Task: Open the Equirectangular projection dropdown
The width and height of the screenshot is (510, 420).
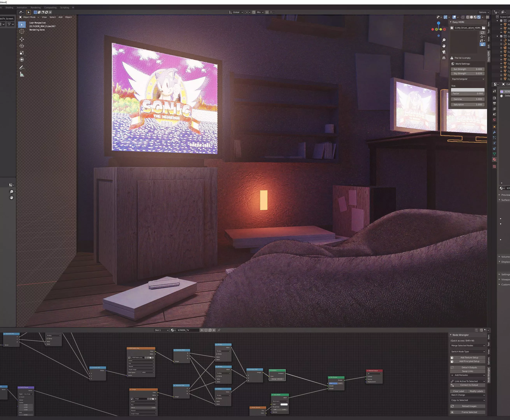Action: tap(468, 79)
